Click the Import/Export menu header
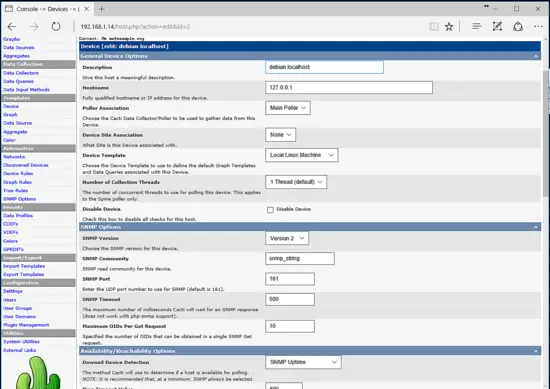Viewport: 550px width, 389px height. [38, 258]
